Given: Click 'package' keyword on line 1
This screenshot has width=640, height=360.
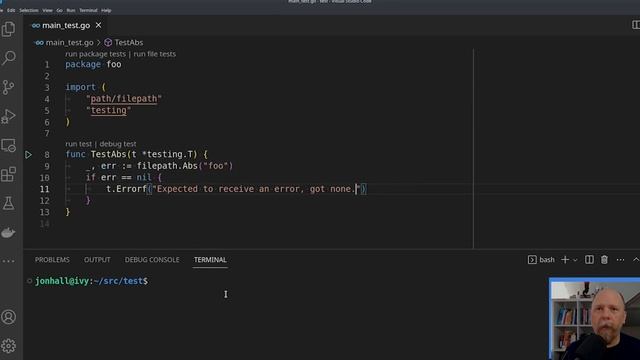Looking at the screenshot, I should click(x=83, y=64).
